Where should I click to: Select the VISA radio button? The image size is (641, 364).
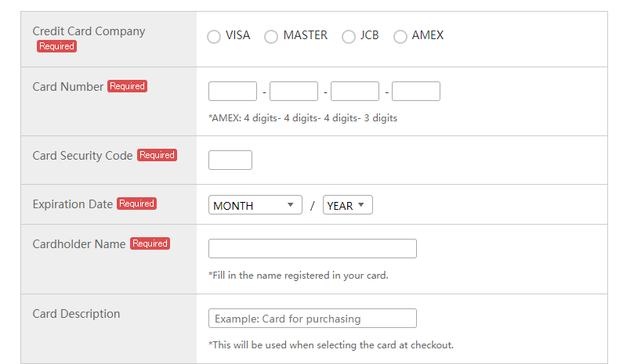[x=214, y=37]
